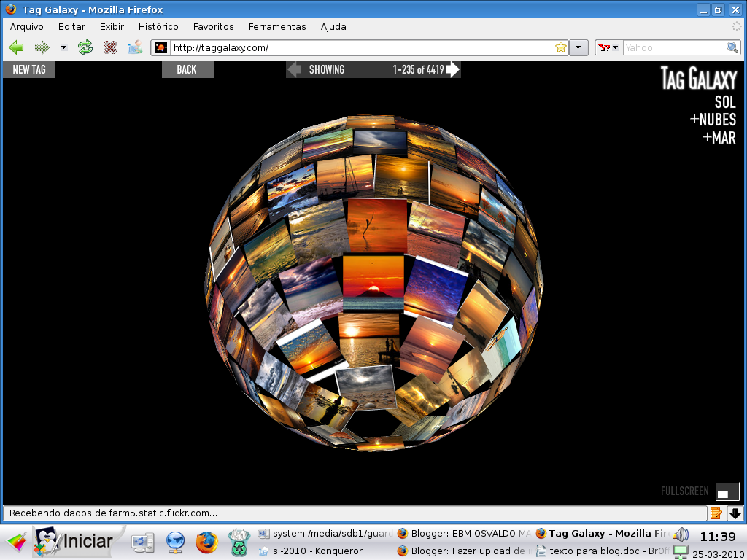The width and height of the screenshot is (747, 560).
Task: Launch Firefox from the taskbar
Action: pos(206,542)
